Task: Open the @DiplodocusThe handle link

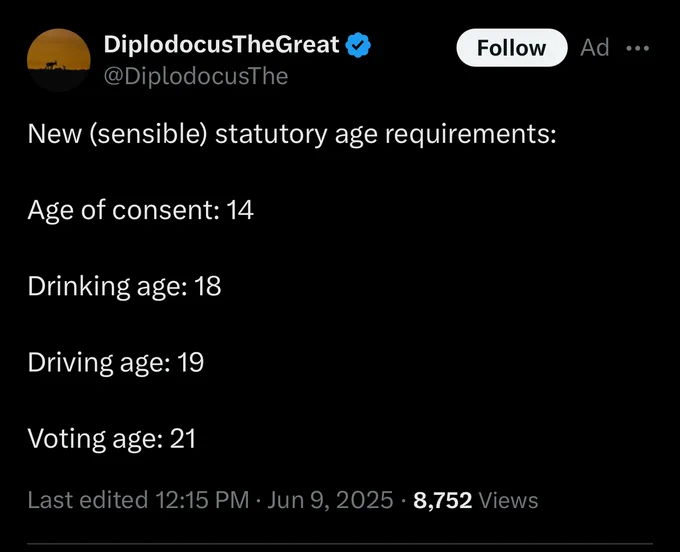Action: pyautogui.click(x=196, y=76)
